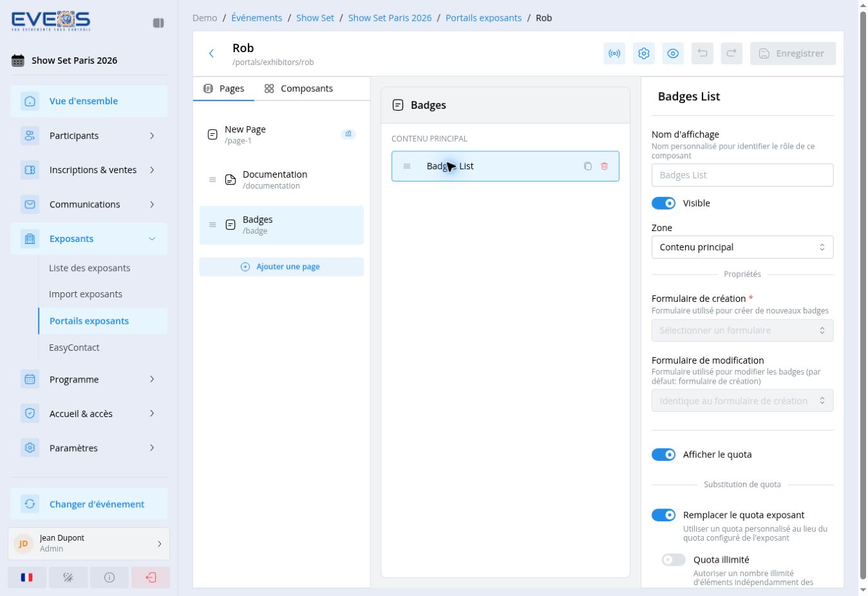Duplicate the Badges List component
Viewport: 868px width, 596px height.
tap(588, 166)
